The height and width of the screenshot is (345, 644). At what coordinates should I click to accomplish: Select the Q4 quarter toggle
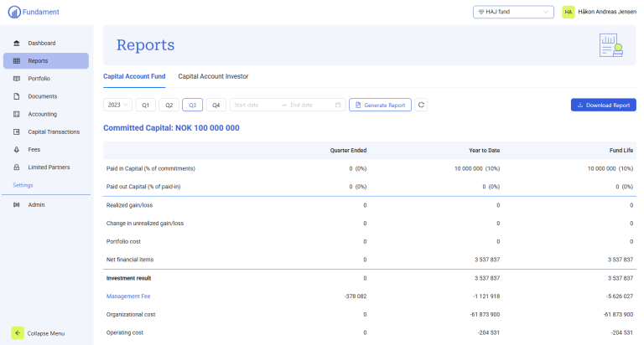[x=216, y=105]
